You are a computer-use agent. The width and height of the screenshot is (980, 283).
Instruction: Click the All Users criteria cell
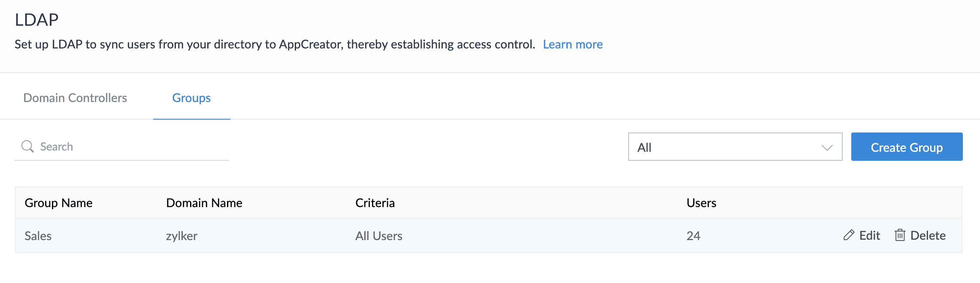tap(378, 236)
